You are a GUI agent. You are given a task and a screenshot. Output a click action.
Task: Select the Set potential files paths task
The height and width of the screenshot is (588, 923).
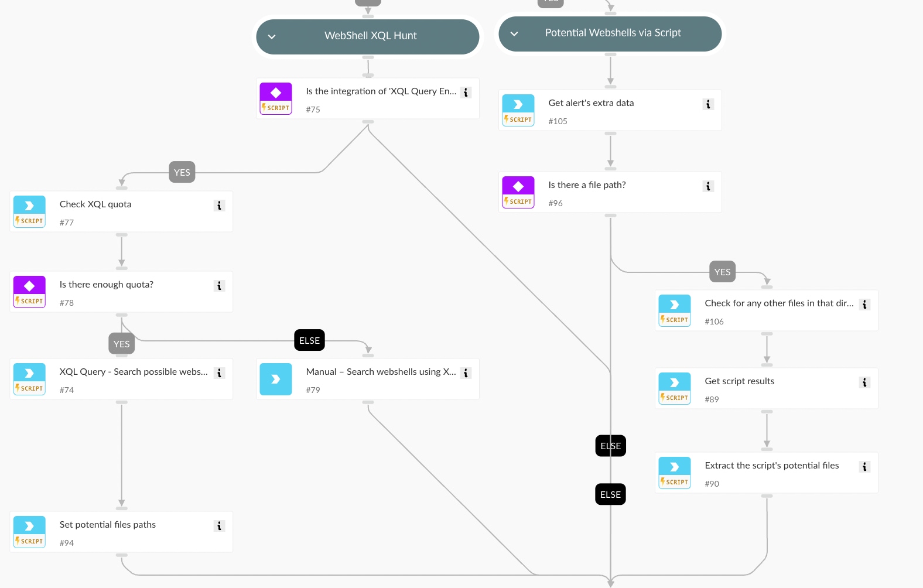[x=121, y=532]
